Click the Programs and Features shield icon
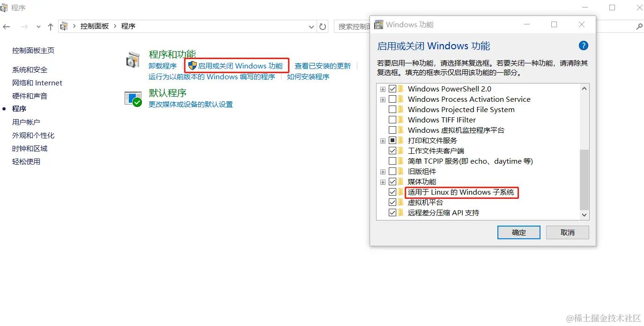This screenshot has width=644, height=326. coord(133,59)
